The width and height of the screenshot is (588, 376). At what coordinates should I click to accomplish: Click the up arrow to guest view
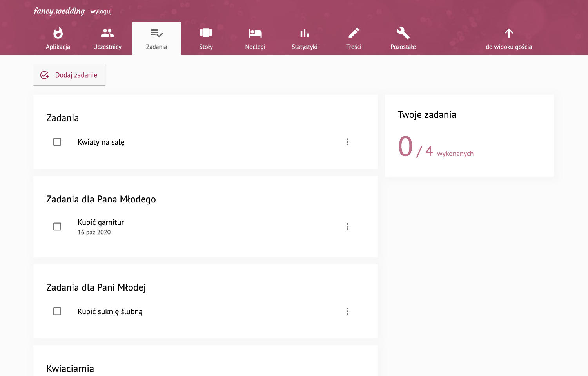(x=509, y=33)
